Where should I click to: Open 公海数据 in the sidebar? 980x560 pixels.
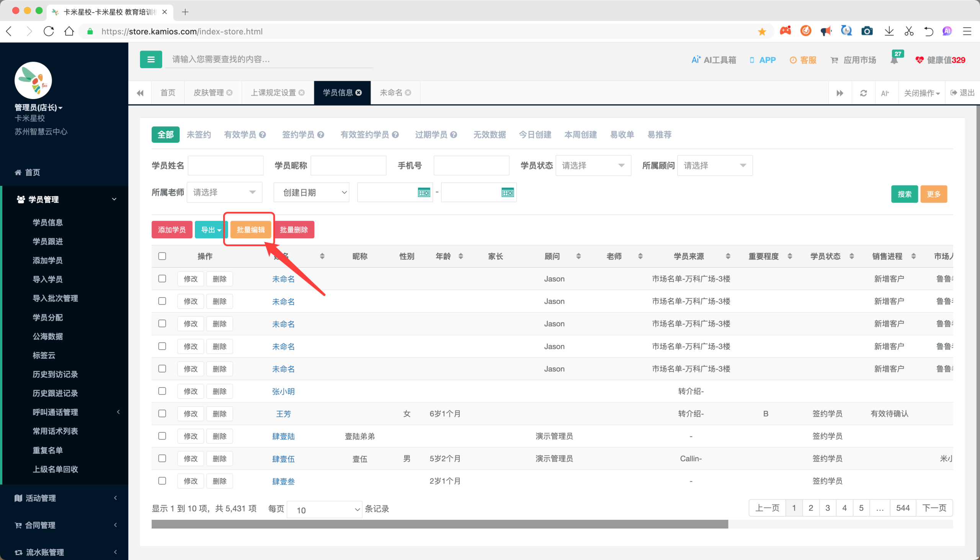[x=48, y=337]
